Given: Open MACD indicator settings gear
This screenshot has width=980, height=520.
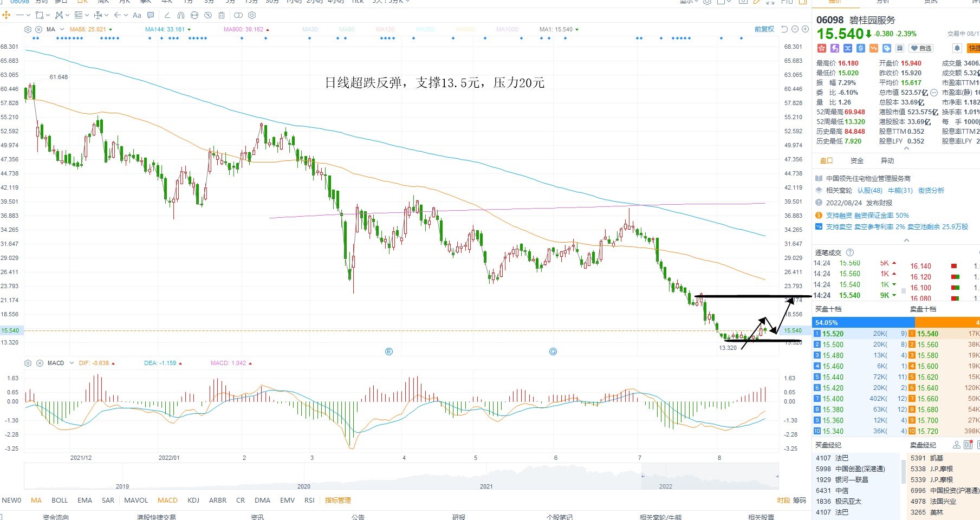Looking at the screenshot, I should tap(28, 363).
